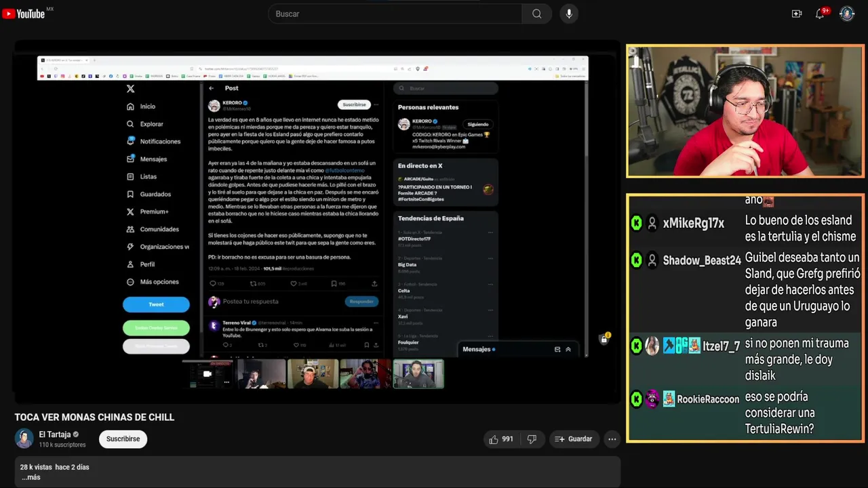Compose new message icon in Mensajes

tap(557, 350)
